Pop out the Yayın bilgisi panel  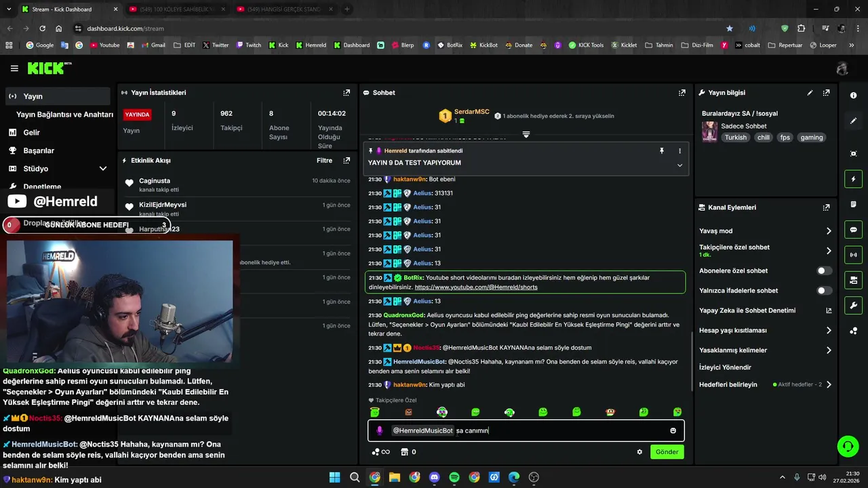(x=826, y=93)
